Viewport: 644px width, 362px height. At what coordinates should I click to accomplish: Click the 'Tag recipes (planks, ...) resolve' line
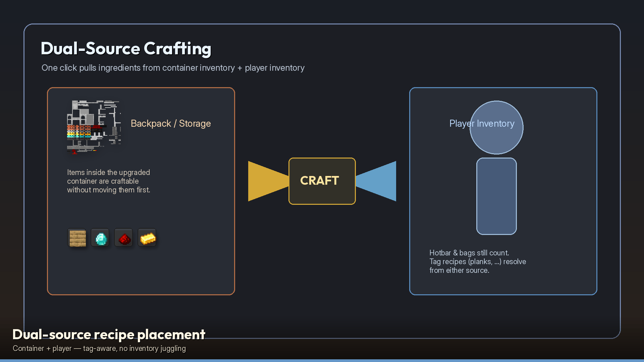(x=478, y=261)
